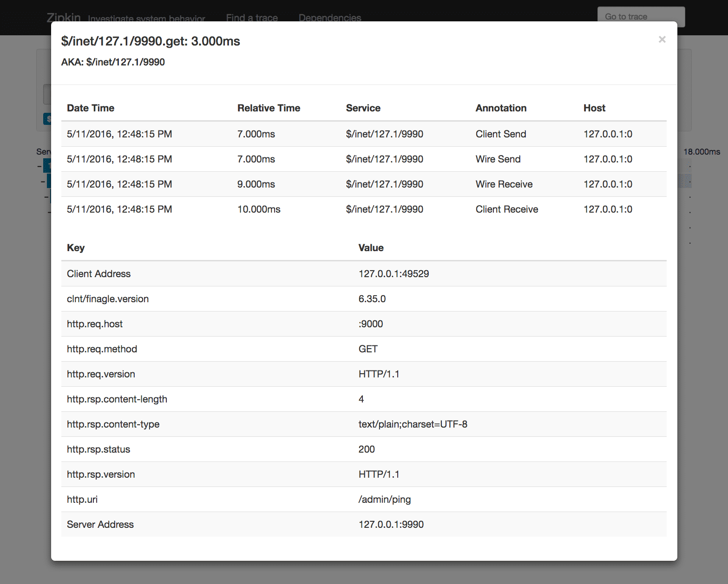The width and height of the screenshot is (728, 584).
Task: Select the content-length value 4
Action: point(361,399)
